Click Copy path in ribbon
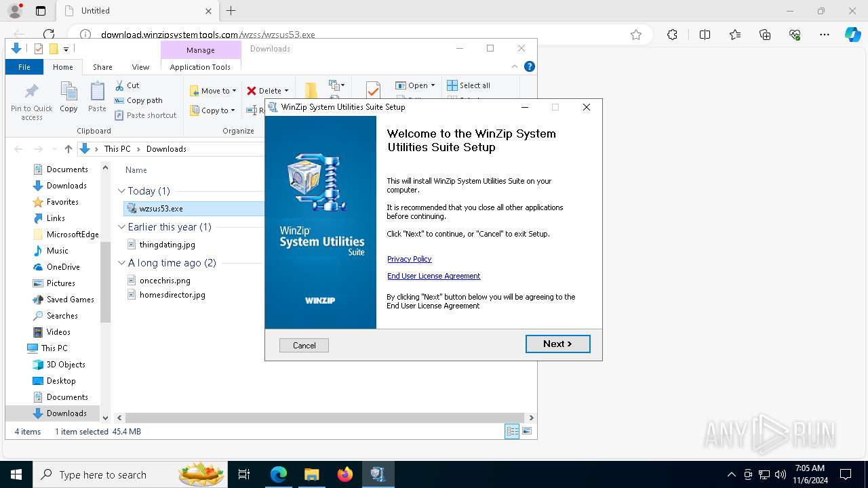This screenshot has height=488, width=868. coord(138,100)
